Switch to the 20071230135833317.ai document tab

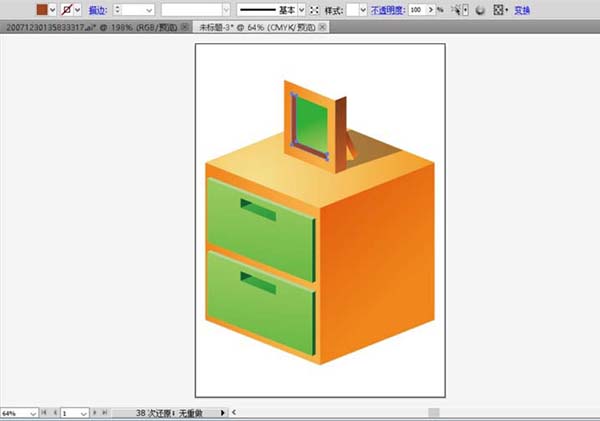coord(92,27)
